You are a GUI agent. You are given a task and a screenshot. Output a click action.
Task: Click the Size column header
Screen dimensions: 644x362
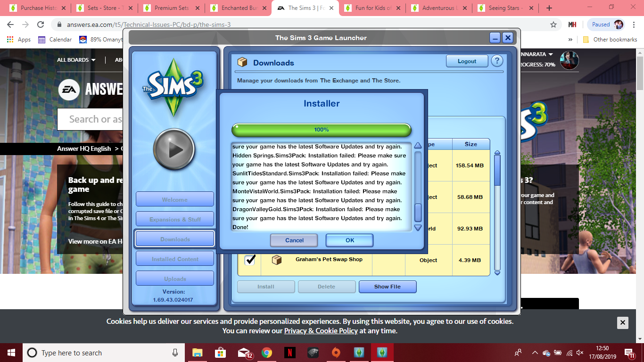[x=471, y=144]
